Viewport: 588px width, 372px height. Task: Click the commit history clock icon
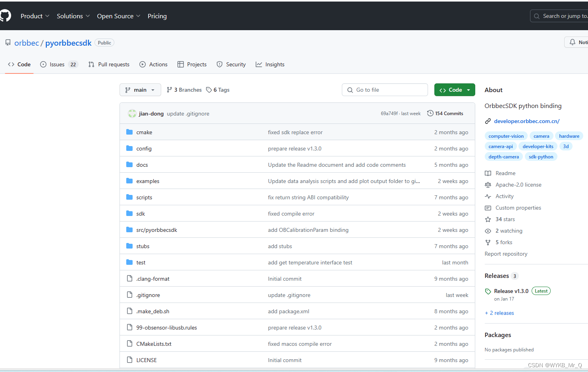430,113
